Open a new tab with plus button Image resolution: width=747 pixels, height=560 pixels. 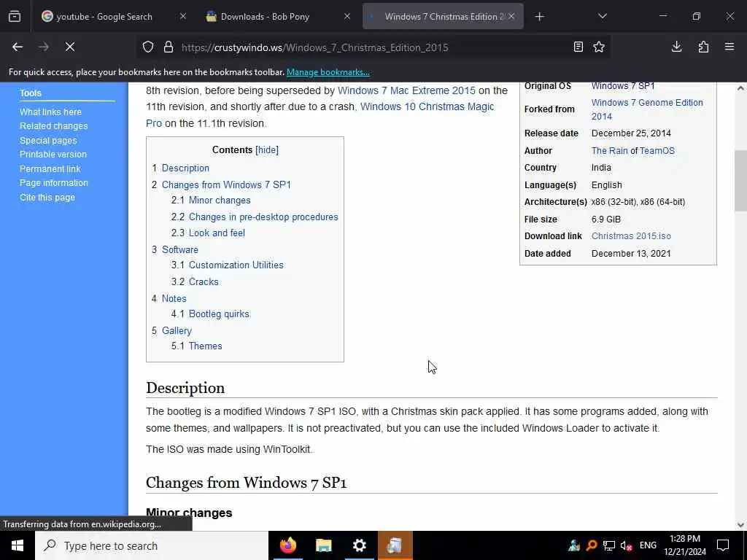click(x=539, y=17)
